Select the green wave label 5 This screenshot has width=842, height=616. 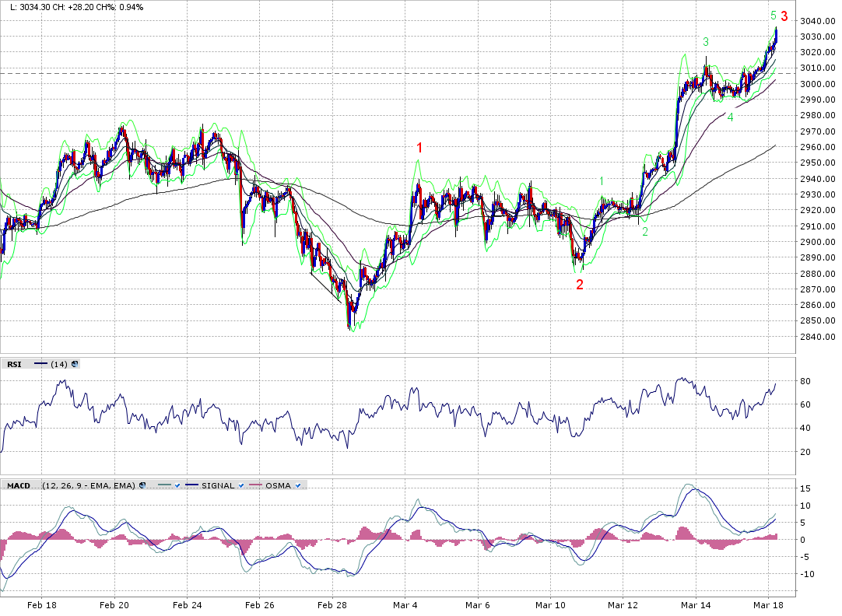coord(773,16)
